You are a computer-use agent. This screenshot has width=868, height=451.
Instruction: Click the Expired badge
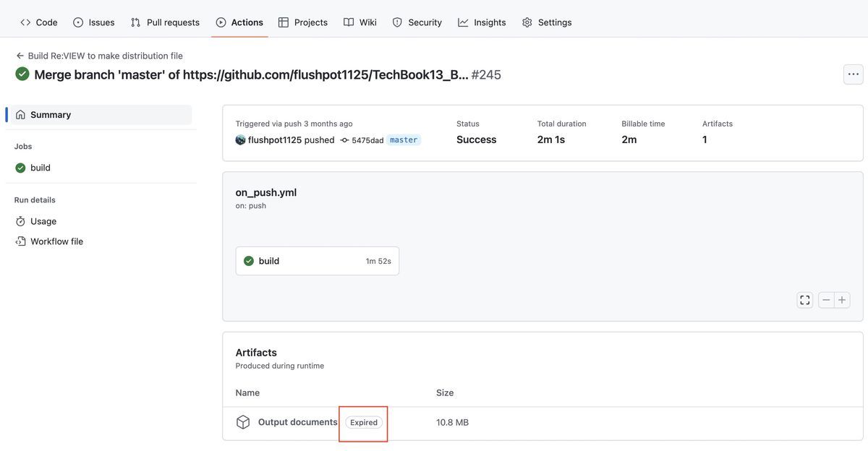tap(364, 422)
